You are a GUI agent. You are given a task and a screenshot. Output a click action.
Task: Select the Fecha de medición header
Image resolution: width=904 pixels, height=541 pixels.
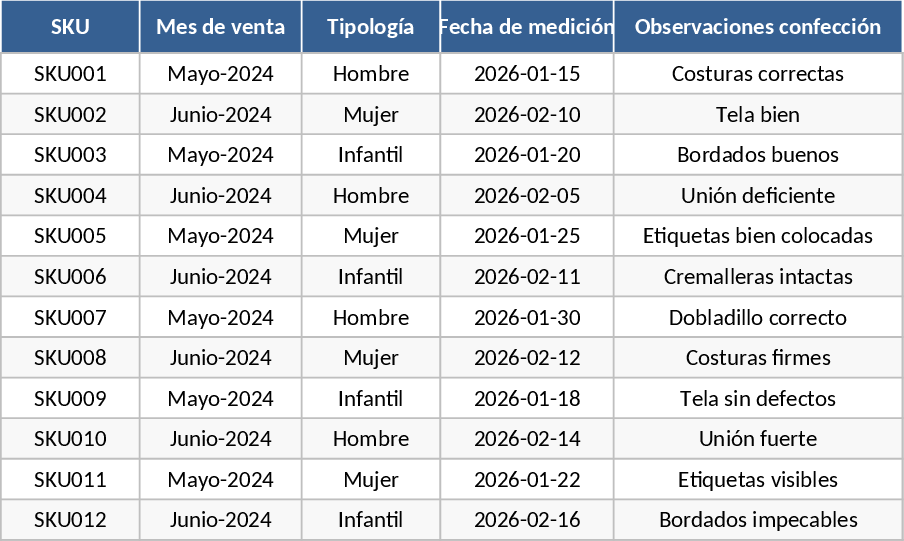[x=526, y=27]
